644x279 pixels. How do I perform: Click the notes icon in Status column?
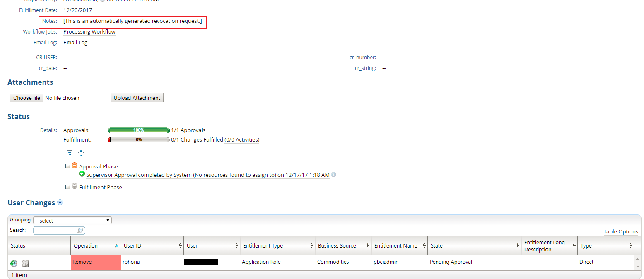pyautogui.click(x=25, y=263)
